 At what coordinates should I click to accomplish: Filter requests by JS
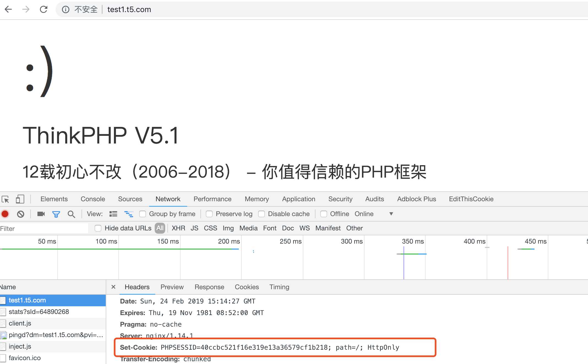(x=194, y=228)
